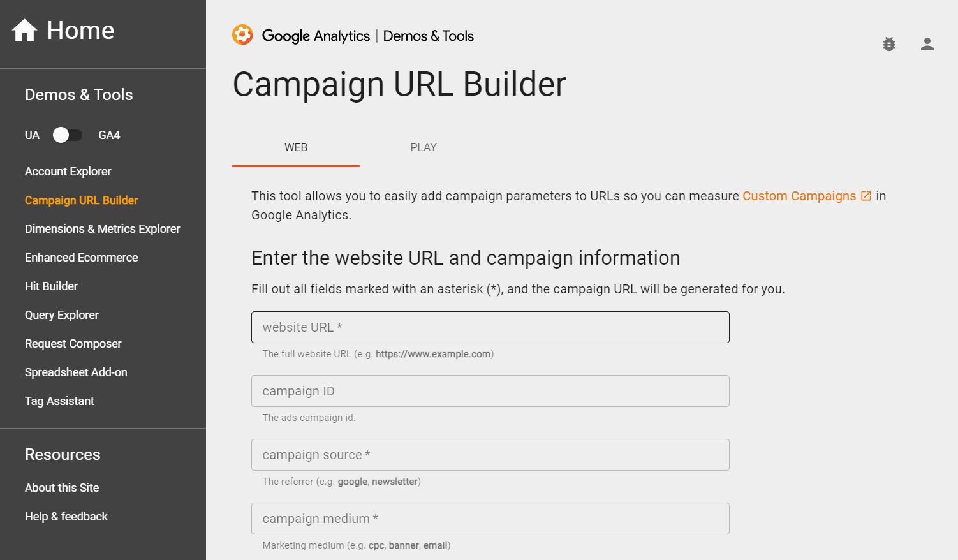Switch to the PLAY tab
The image size is (958, 560).
(x=423, y=147)
